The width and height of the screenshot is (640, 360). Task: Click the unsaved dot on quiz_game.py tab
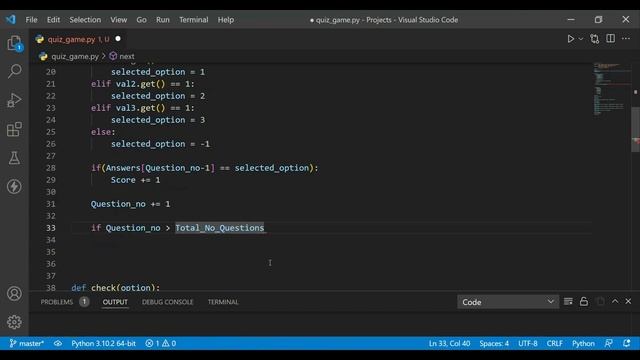click(x=118, y=39)
